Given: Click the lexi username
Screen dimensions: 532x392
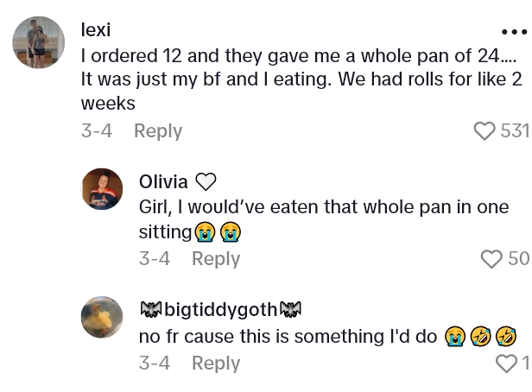Looking at the screenshot, I should 96,29.
